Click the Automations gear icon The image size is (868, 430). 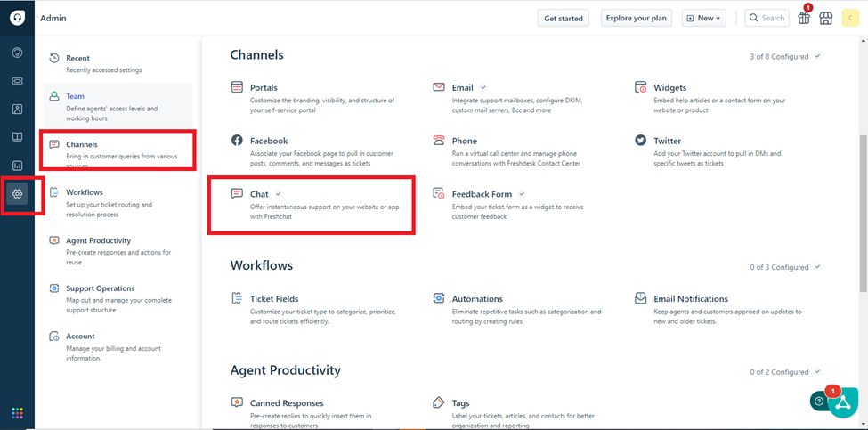(439, 299)
